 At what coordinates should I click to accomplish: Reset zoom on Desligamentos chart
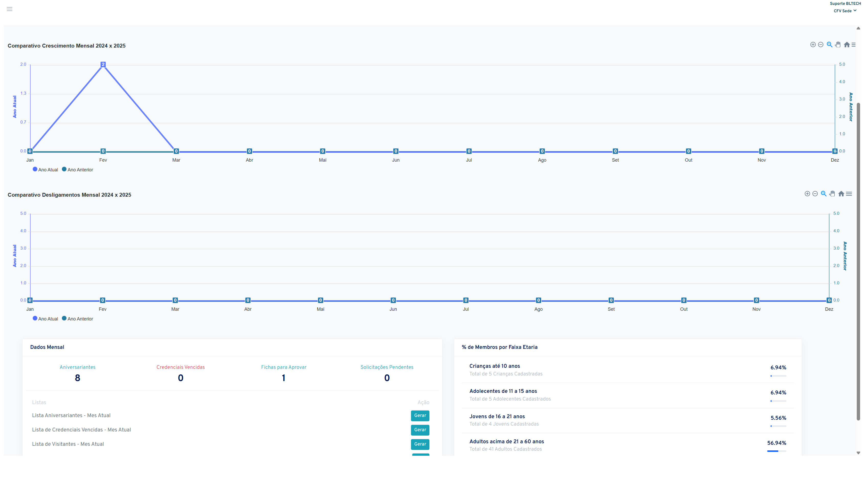[x=841, y=194]
